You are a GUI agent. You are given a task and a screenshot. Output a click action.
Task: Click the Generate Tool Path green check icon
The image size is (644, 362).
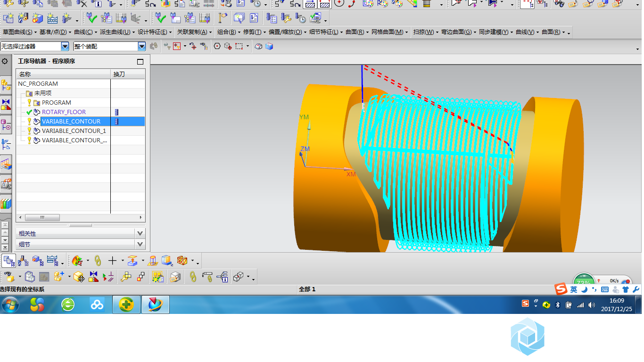(92, 18)
